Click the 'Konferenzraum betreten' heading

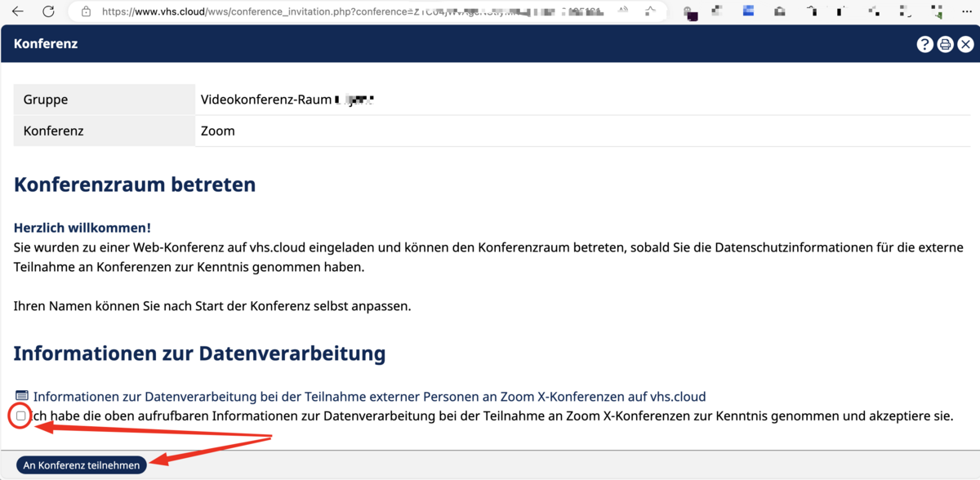135,184
